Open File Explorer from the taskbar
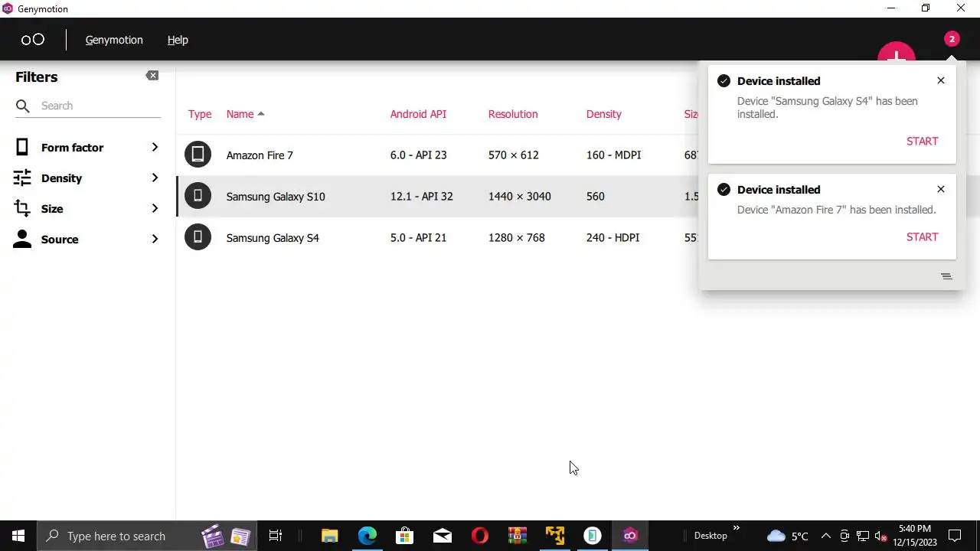 [x=329, y=536]
